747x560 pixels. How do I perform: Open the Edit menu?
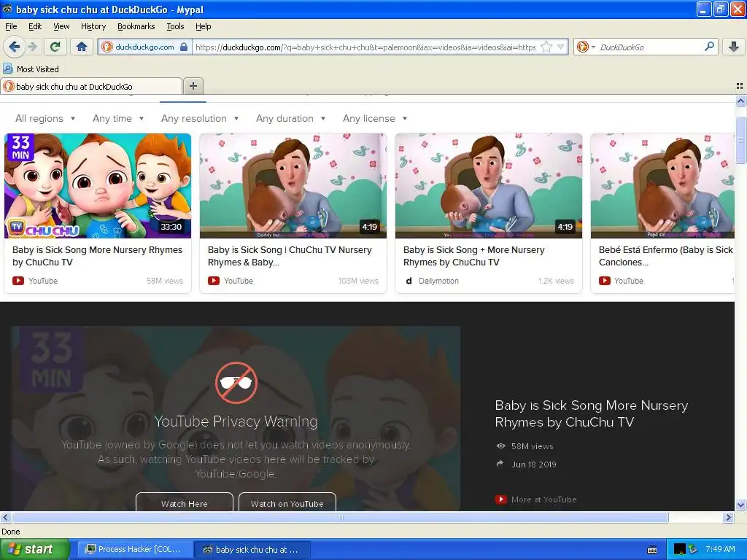click(35, 26)
